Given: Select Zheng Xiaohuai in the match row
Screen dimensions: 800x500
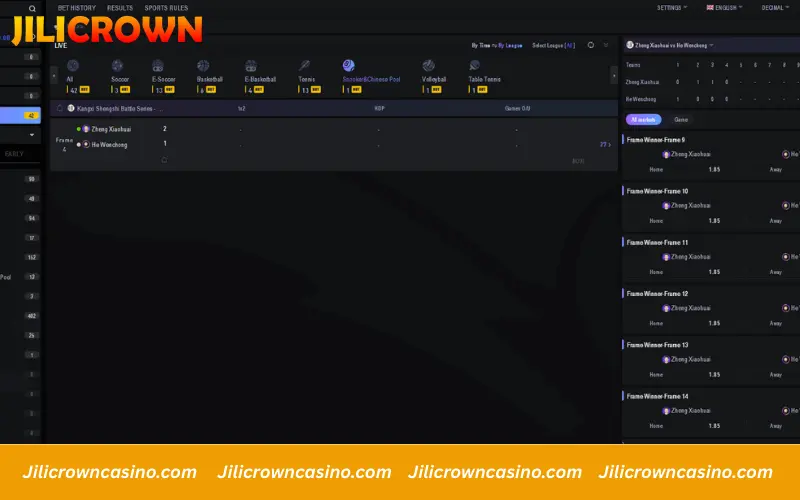Looking at the screenshot, I should click(111, 129).
